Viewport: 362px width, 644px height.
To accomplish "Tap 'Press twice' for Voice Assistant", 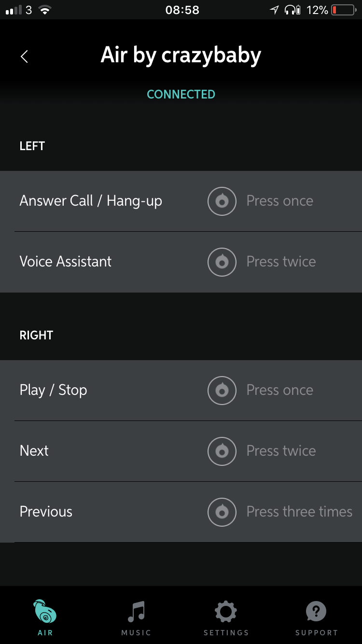I will [x=281, y=262].
